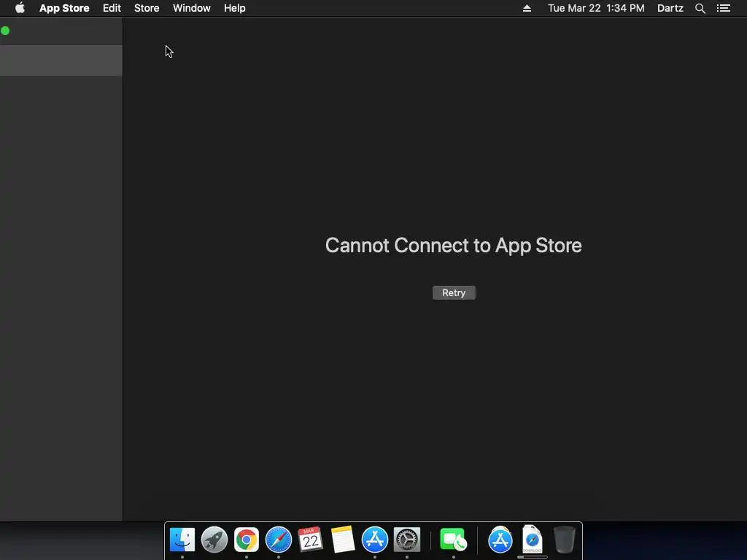Open System Preferences gear in Dock
This screenshot has width=747, height=560.
tap(407, 540)
